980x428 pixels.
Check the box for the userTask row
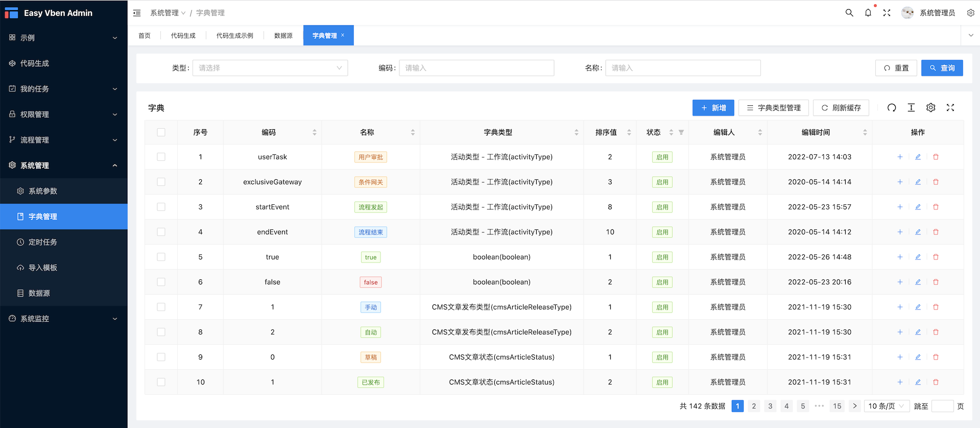(x=161, y=157)
